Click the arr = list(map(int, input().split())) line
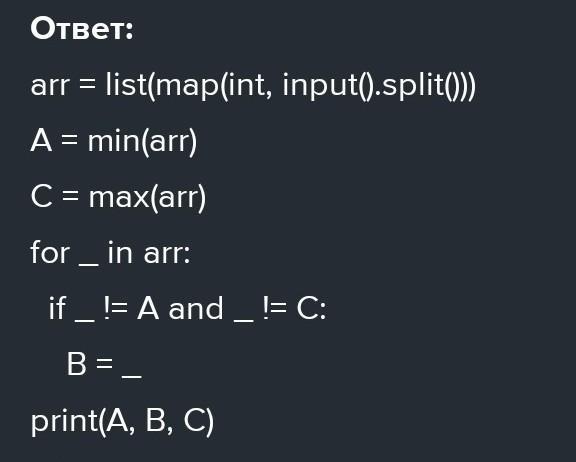 pyautogui.click(x=253, y=86)
